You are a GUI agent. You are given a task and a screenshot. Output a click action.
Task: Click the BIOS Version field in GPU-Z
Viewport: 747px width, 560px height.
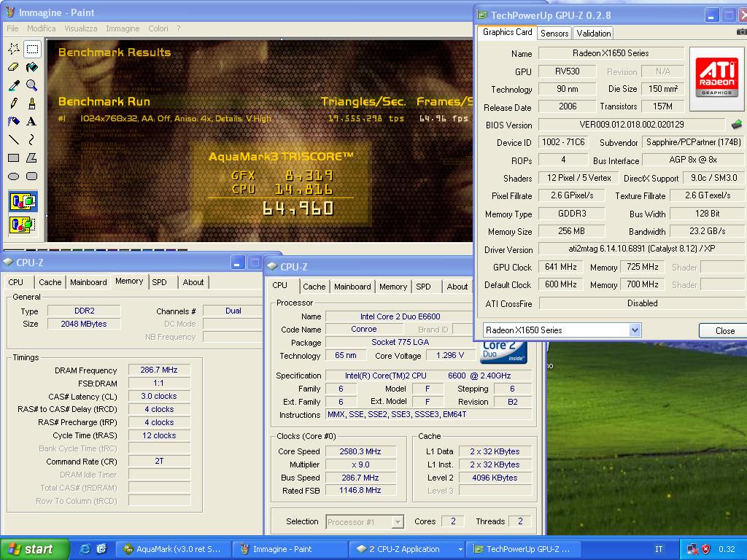(631, 125)
